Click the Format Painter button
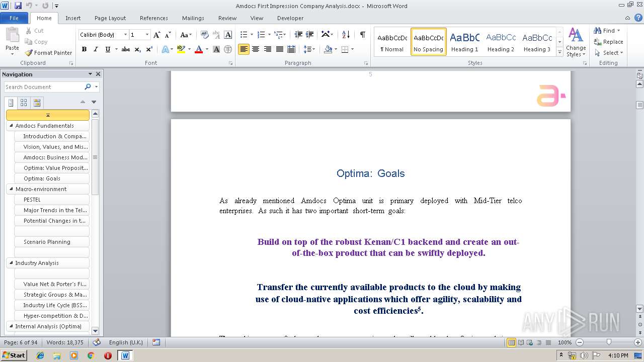The image size is (644, 362). tap(49, 53)
